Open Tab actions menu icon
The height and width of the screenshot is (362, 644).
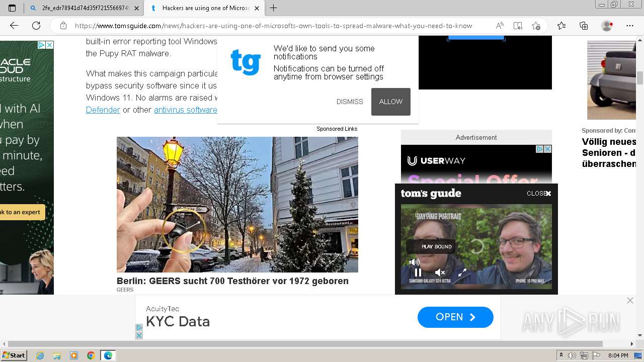[12, 8]
